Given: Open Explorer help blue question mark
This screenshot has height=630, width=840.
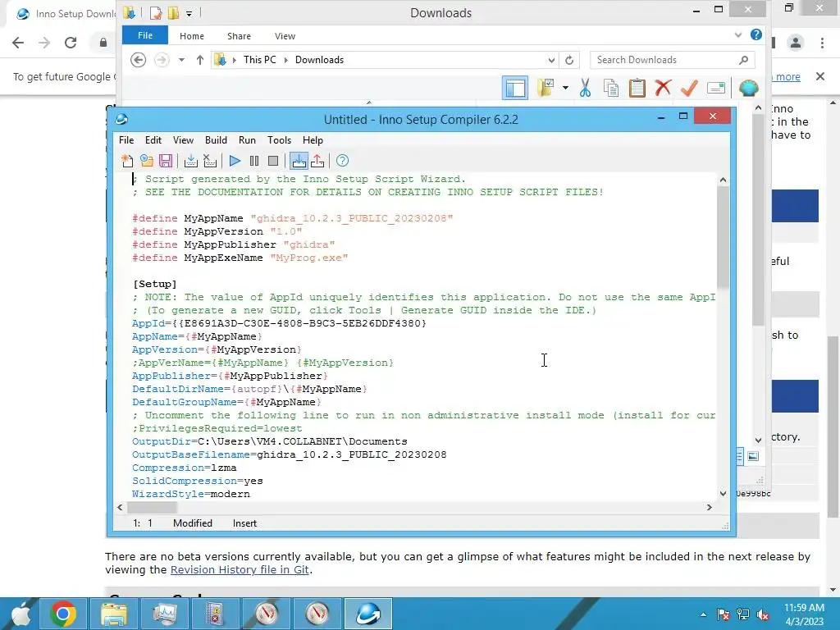Looking at the screenshot, I should coord(756,34).
